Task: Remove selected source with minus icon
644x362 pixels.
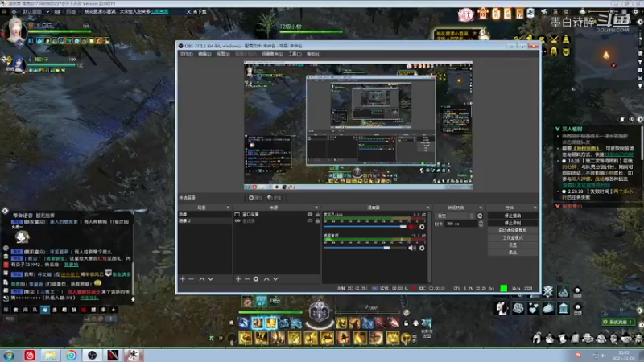Action: (x=247, y=279)
